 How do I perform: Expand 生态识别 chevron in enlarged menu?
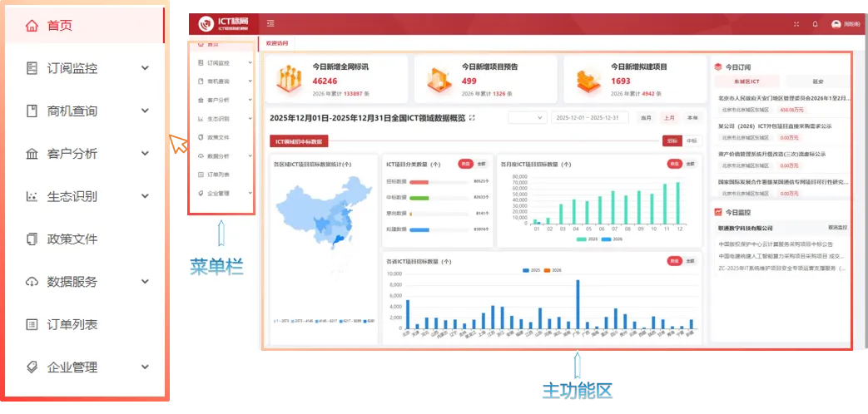[x=145, y=196]
